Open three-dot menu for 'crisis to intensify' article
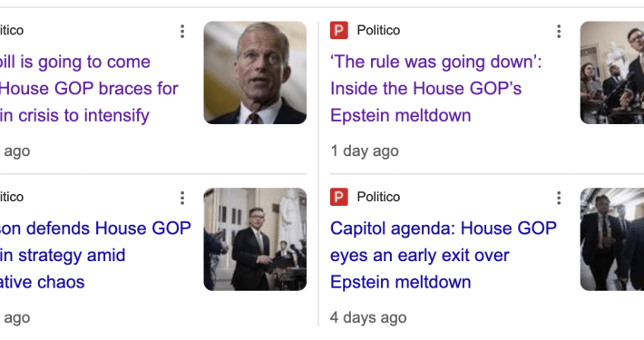The height and width of the screenshot is (340, 644). click(182, 31)
